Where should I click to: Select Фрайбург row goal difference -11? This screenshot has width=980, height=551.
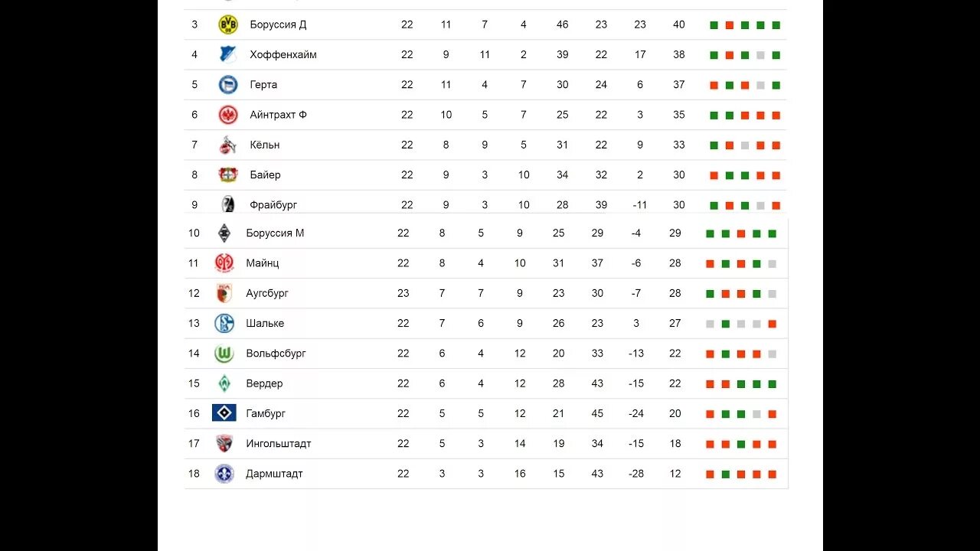tap(640, 205)
